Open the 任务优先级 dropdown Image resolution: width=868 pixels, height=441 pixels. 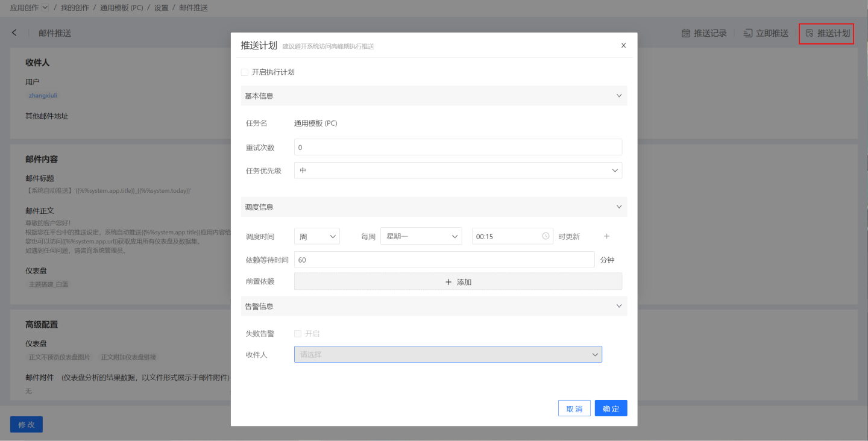(x=458, y=170)
